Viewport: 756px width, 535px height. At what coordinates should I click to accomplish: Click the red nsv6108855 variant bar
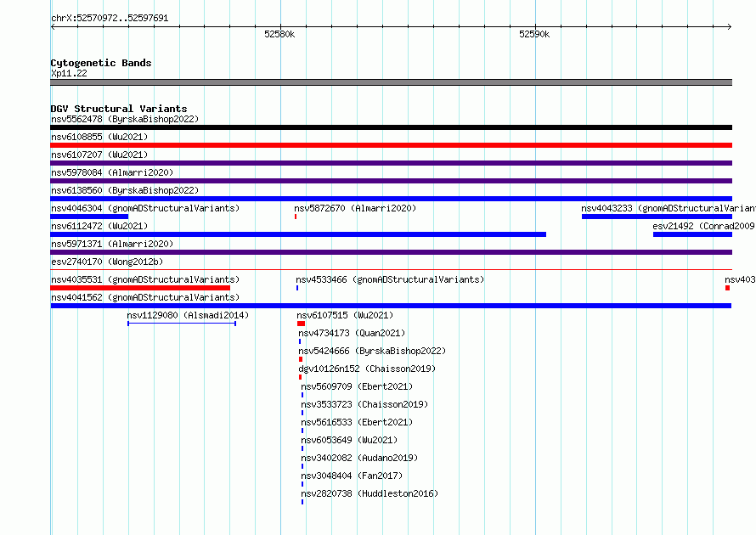pyautogui.click(x=391, y=145)
